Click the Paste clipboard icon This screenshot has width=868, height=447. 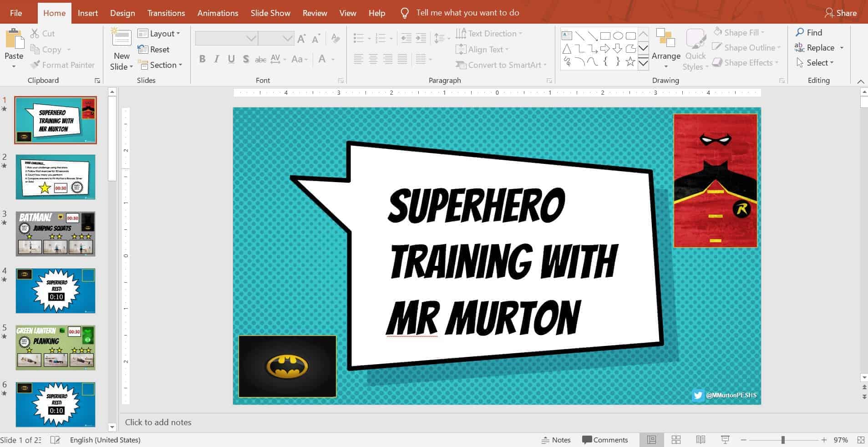click(14, 39)
